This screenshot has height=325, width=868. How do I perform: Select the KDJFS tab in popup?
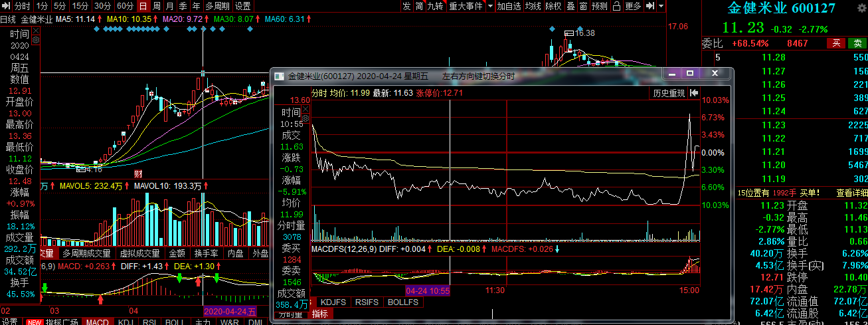333,302
